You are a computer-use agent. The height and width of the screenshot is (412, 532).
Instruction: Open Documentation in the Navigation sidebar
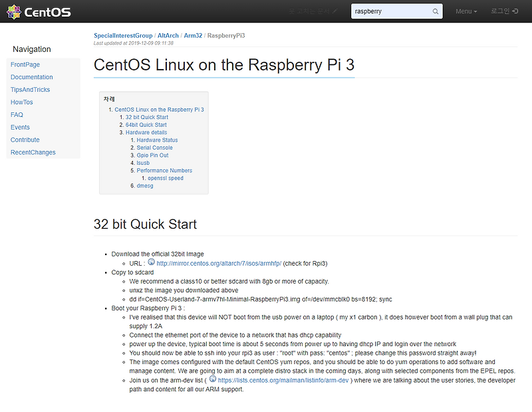pyautogui.click(x=31, y=77)
